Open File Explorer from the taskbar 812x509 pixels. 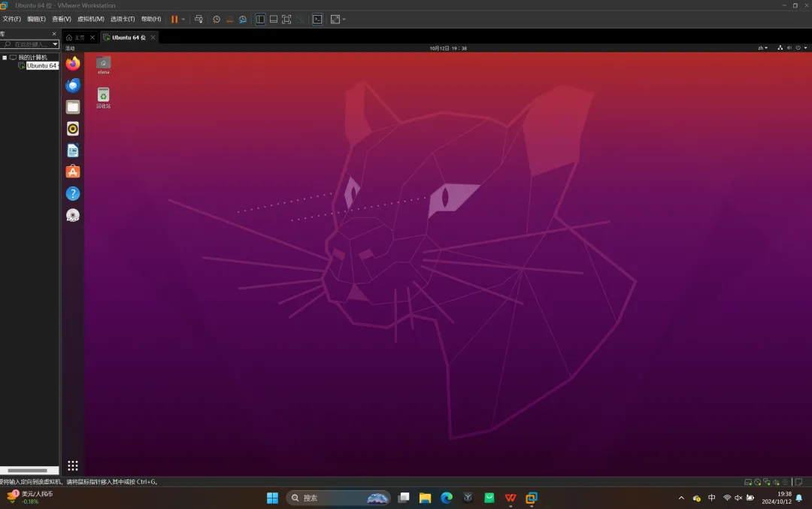425,498
